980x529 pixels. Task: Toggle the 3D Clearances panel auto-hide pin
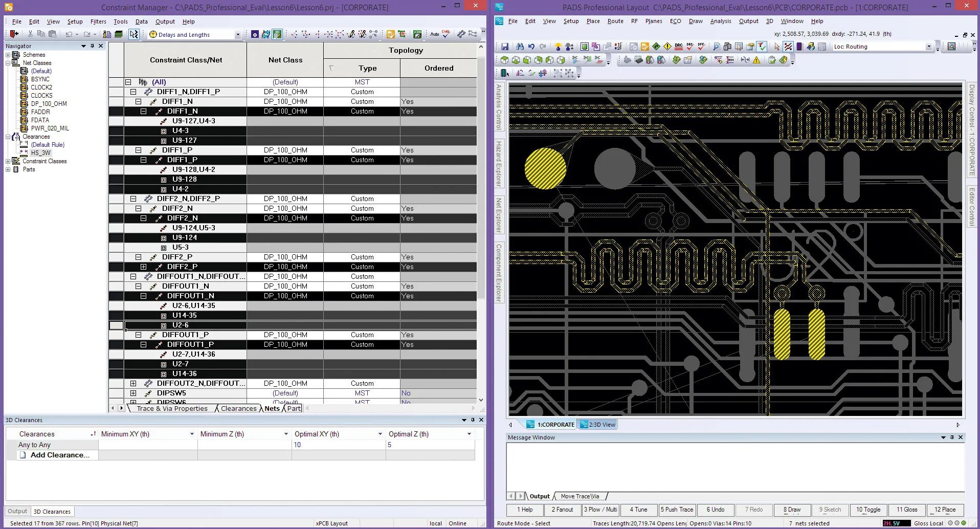(473, 420)
